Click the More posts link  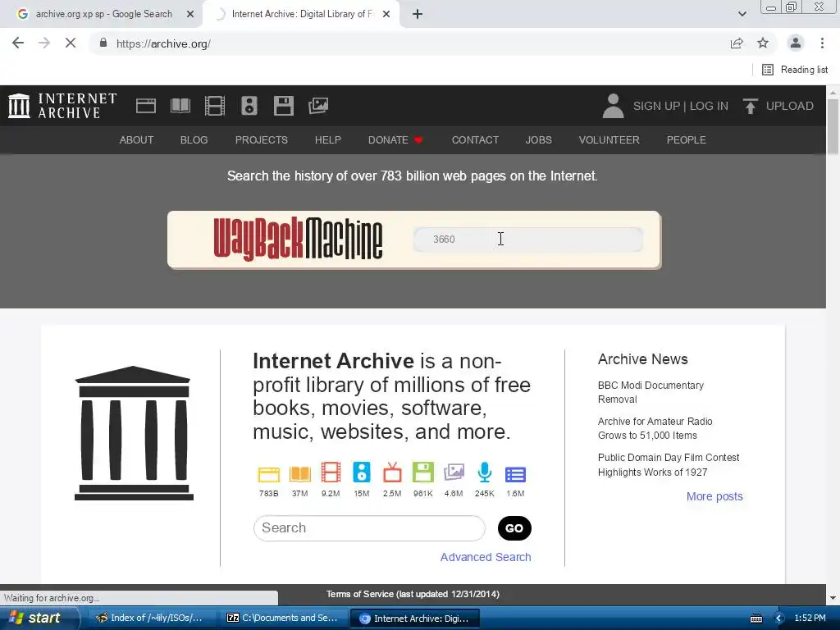coord(714,496)
